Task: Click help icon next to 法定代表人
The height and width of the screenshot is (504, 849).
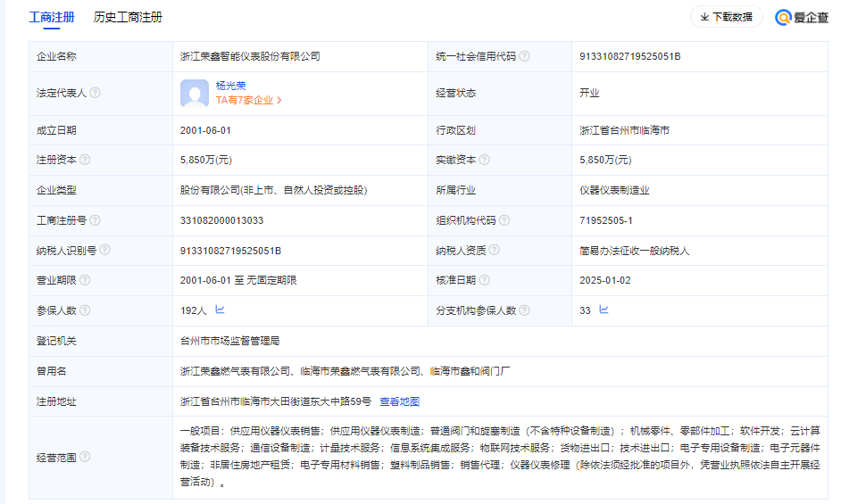Action: [x=95, y=93]
